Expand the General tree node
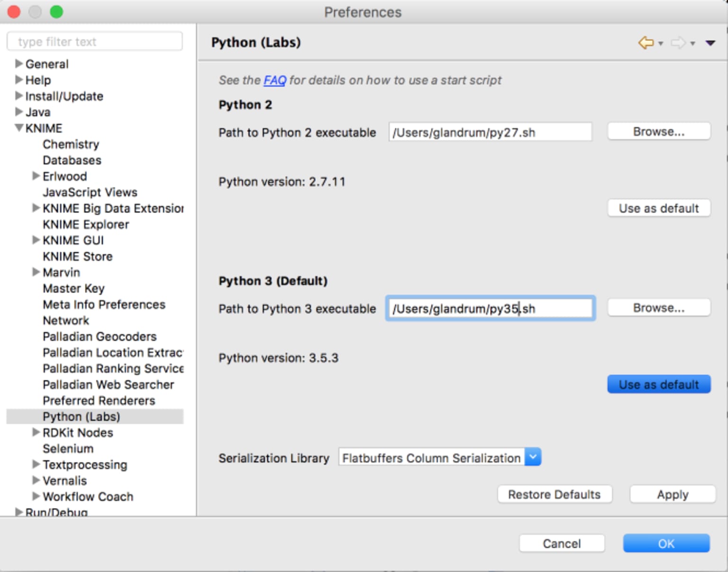 click(19, 63)
